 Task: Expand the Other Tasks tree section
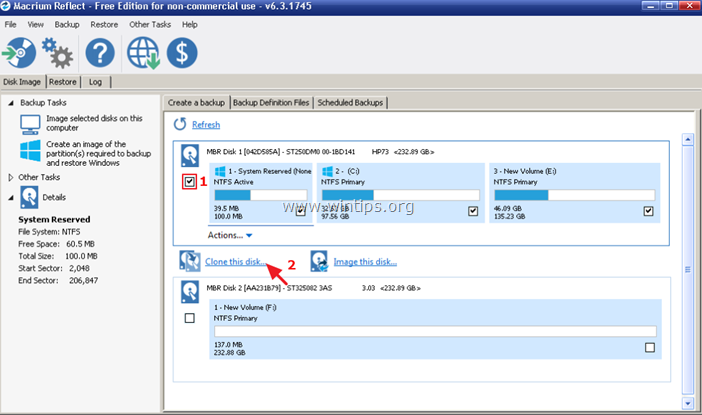click(x=11, y=177)
